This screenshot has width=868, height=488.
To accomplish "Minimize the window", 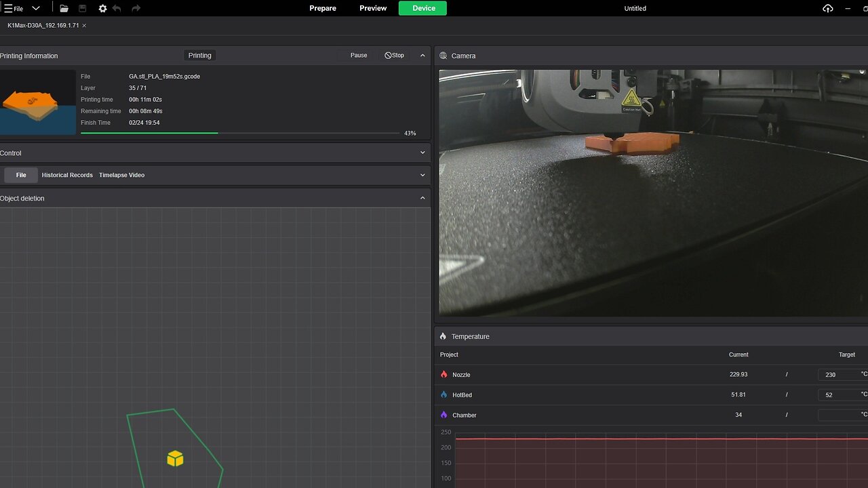I will tap(848, 8).
